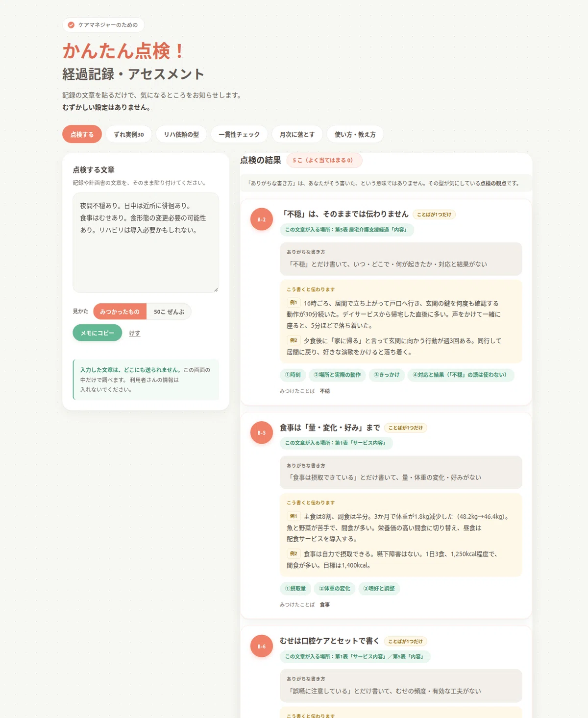Open the 使い方・教え方 tab
This screenshot has height=718, width=588.
pyautogui.click(x=355, y=134)
